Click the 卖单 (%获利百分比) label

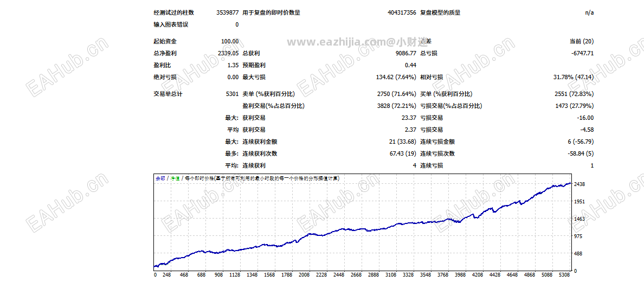pos(269,94)
